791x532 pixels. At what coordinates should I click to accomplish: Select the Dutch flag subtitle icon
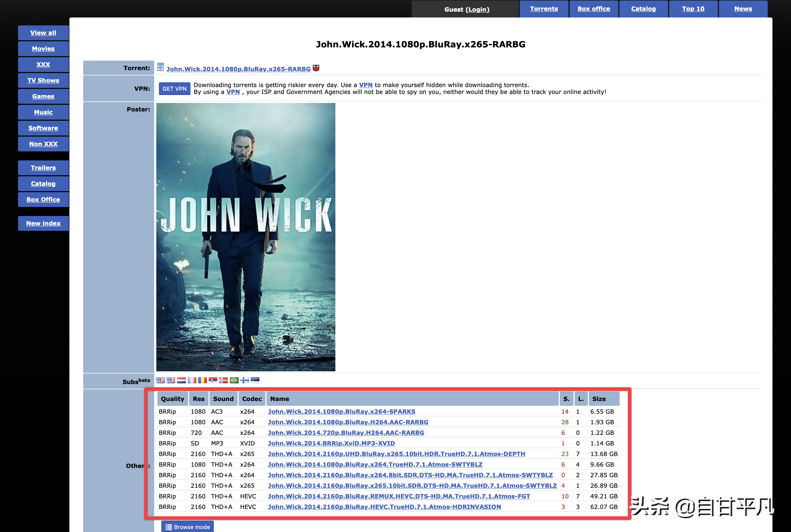point(182,380)
